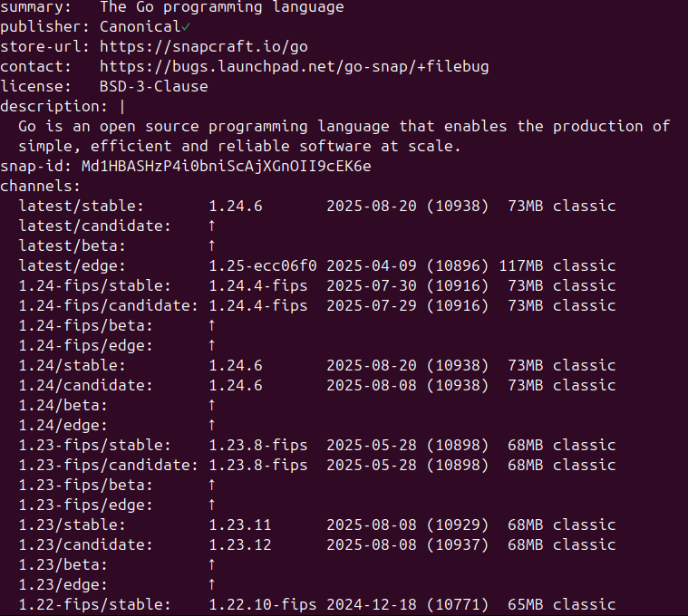Click the 1.23/stable channel name
688x616 pixels.
pyautogui.click(x=72, y=525)
